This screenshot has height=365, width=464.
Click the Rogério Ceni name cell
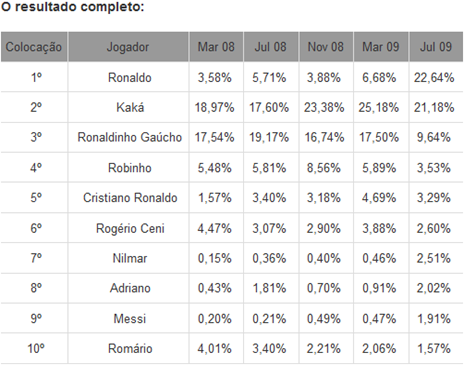pyautogui.click(x=130, y=228)
